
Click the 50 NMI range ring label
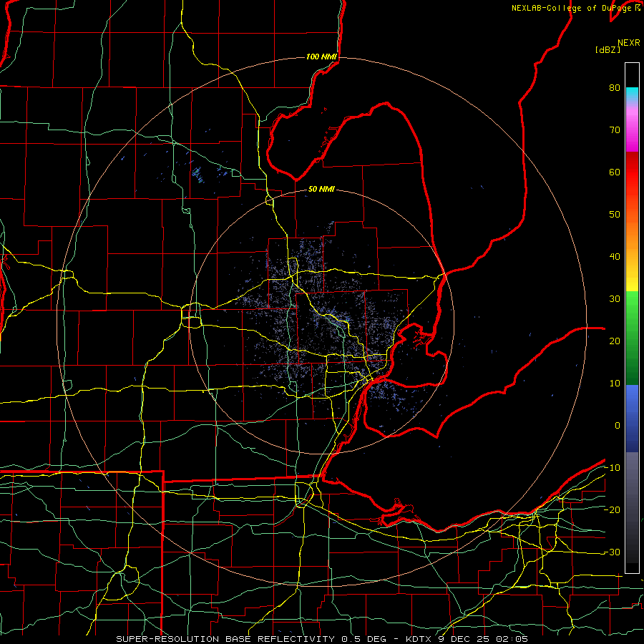pos(321,190)
